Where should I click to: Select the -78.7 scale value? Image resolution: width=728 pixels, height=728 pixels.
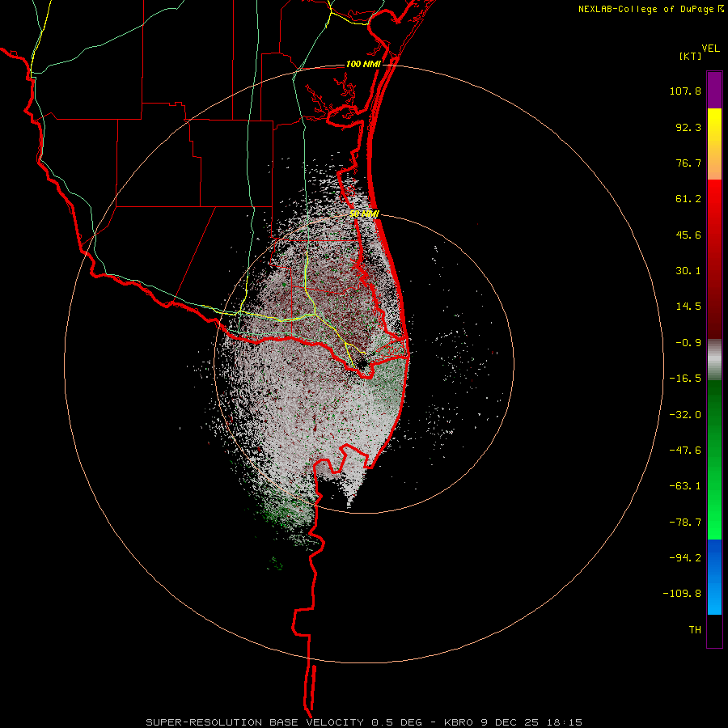coord(685,523)
